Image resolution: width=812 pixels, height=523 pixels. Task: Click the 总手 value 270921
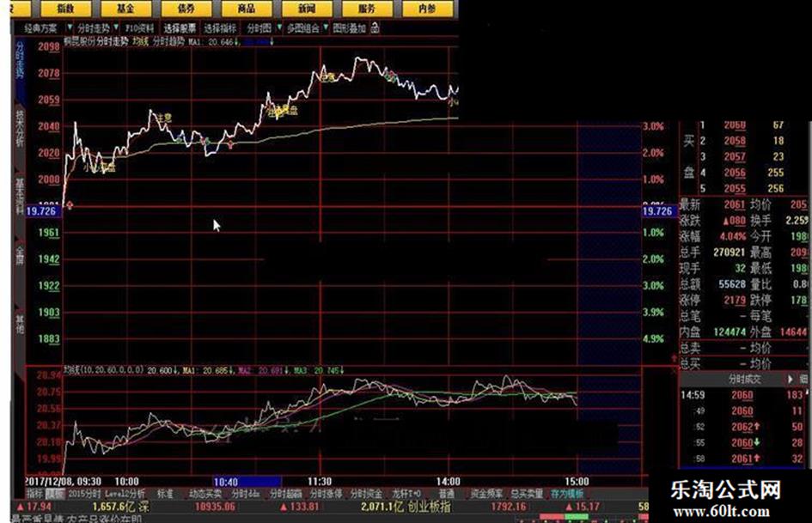click(x=730, y=252)
